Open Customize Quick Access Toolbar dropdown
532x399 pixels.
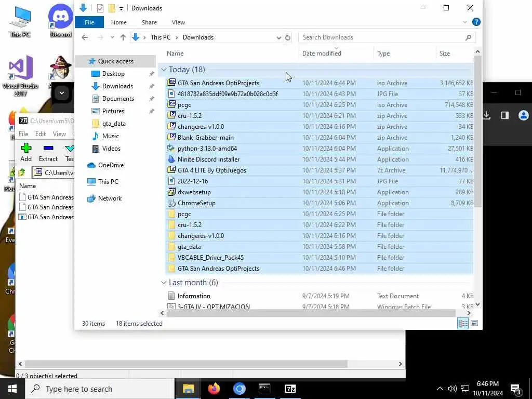(x=121, y=8)
